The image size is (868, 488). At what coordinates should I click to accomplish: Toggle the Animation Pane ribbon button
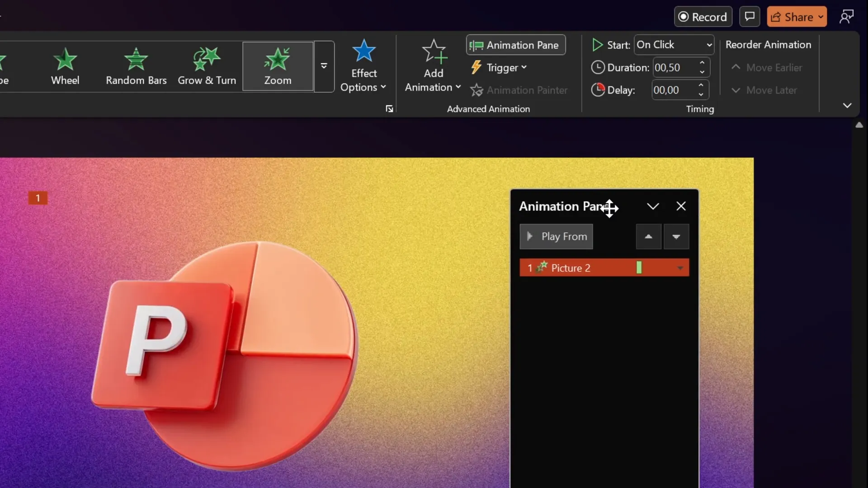516,45
